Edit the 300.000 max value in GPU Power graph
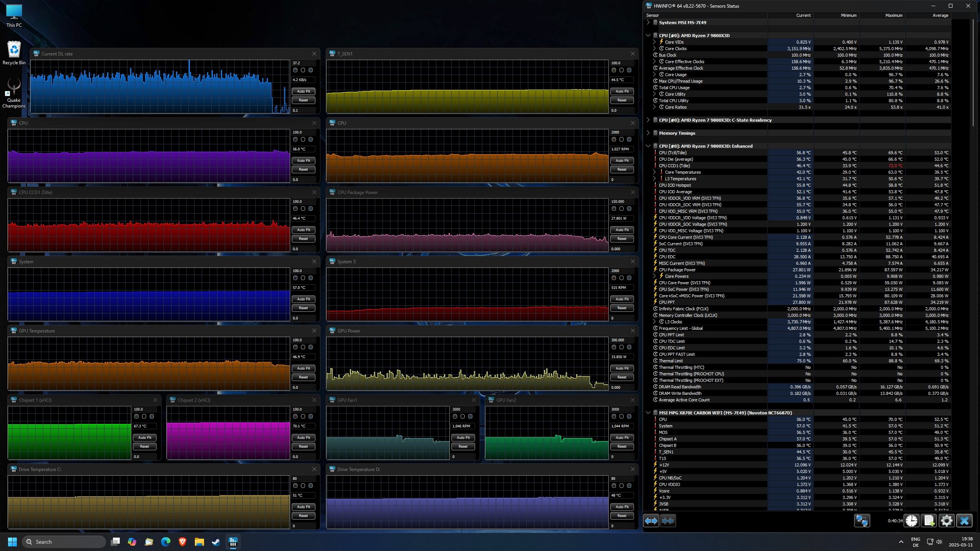This screenshot has width=980, height=551. tap(622, 340)
